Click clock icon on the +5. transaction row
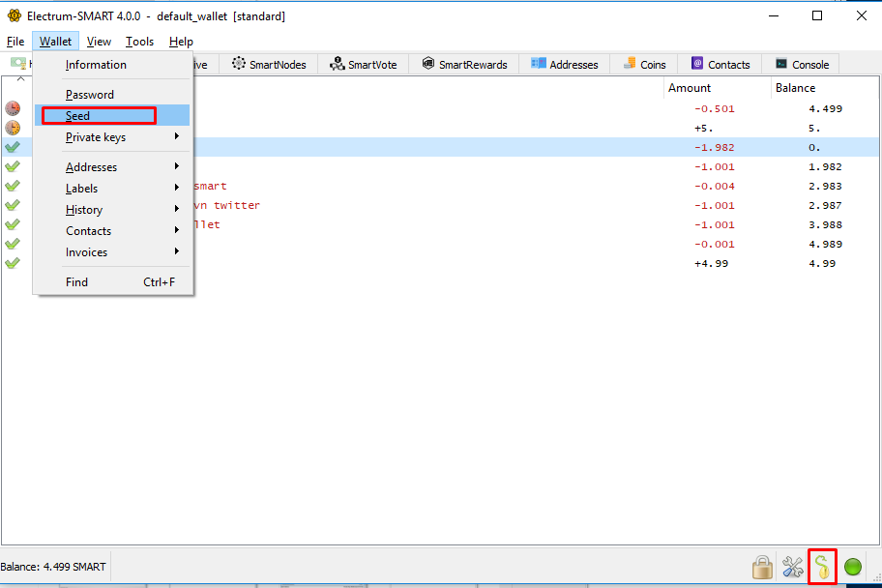Viewport: 882px width, 588px height. pos(13,128)
